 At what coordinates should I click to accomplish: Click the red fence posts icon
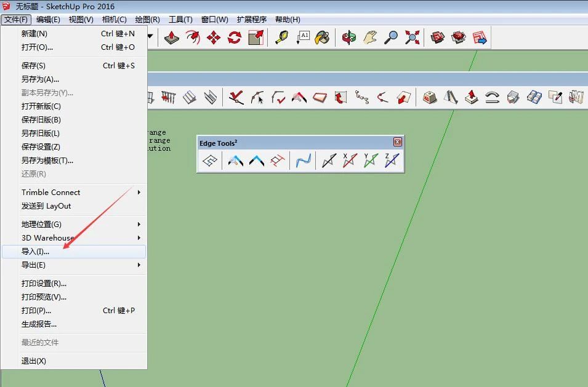[x=168, y=98]
